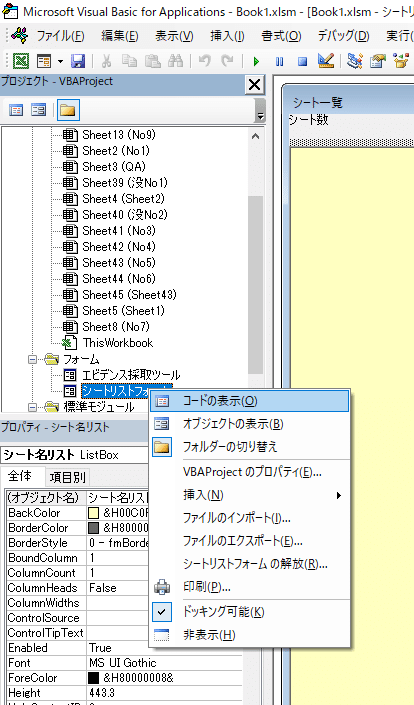
Task: Switch to 項目別 properties tab
Action: tap(67, 477)
